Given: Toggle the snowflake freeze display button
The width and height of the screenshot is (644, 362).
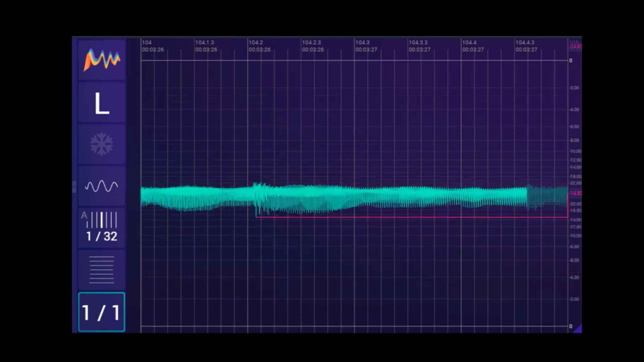Looking at the screenshot, I should click(102, 144).
